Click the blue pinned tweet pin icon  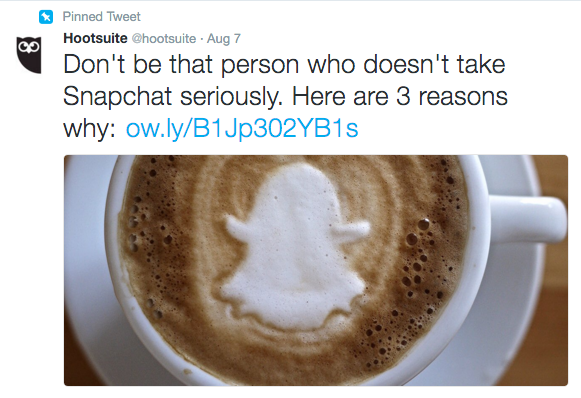coord(46,17)
